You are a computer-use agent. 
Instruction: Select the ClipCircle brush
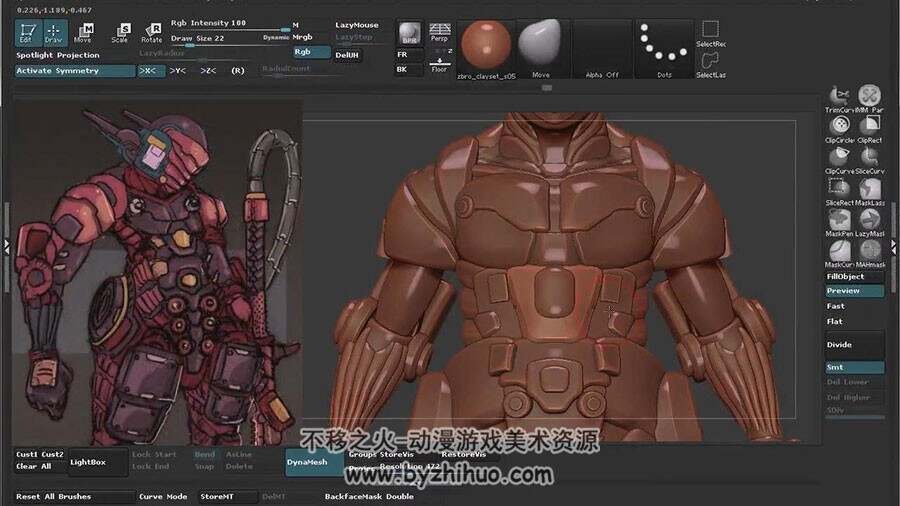pyautogui.click(x=840, y=129)
